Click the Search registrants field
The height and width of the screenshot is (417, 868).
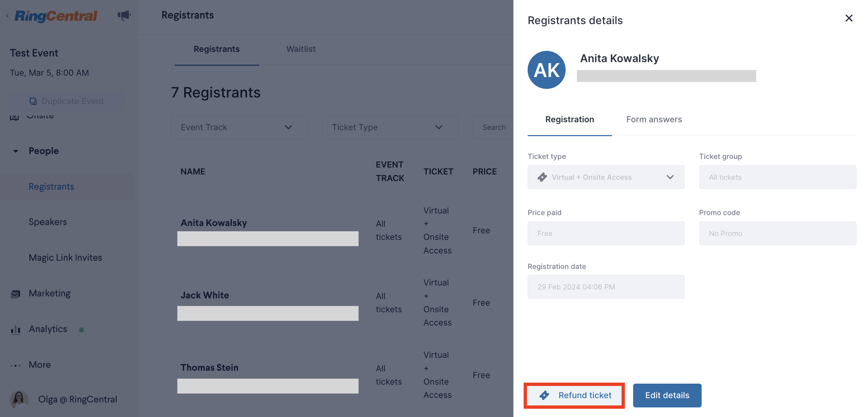pos(494,127)
